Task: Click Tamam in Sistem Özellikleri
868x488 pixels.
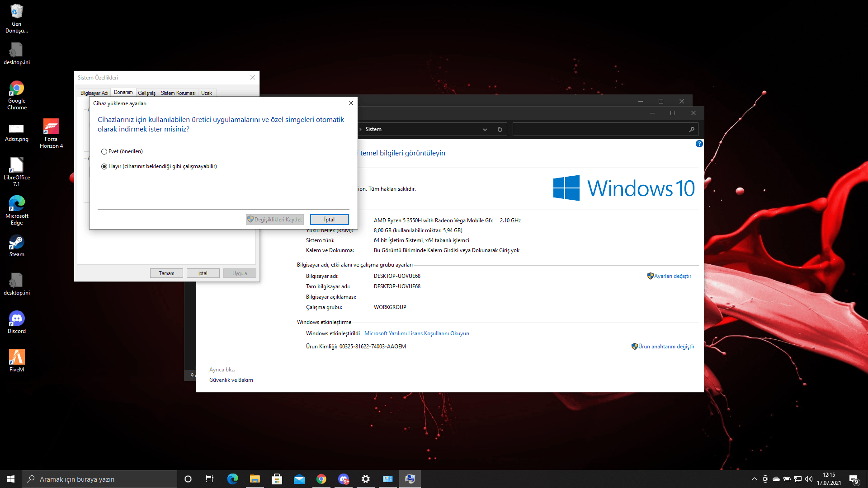Action: click(166, 273)
